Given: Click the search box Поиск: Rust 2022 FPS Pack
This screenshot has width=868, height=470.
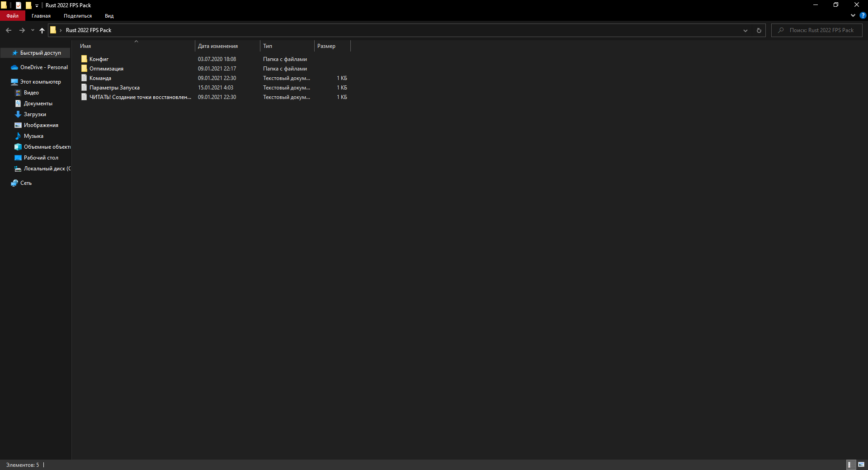Looking at the screenshot, I should tap(817, 30).
